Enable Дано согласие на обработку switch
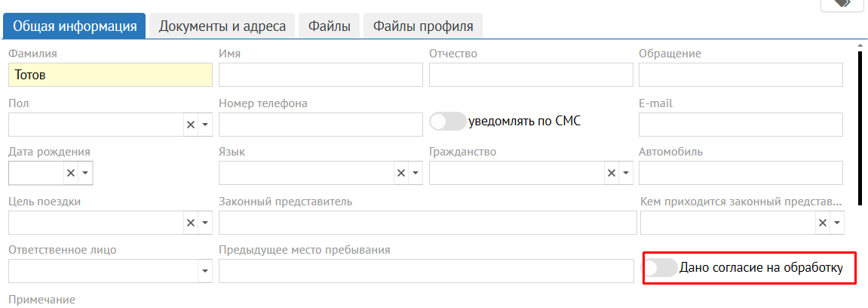This screenshot has height=308, width=868. pyautogui.click(x=660, y=267)
